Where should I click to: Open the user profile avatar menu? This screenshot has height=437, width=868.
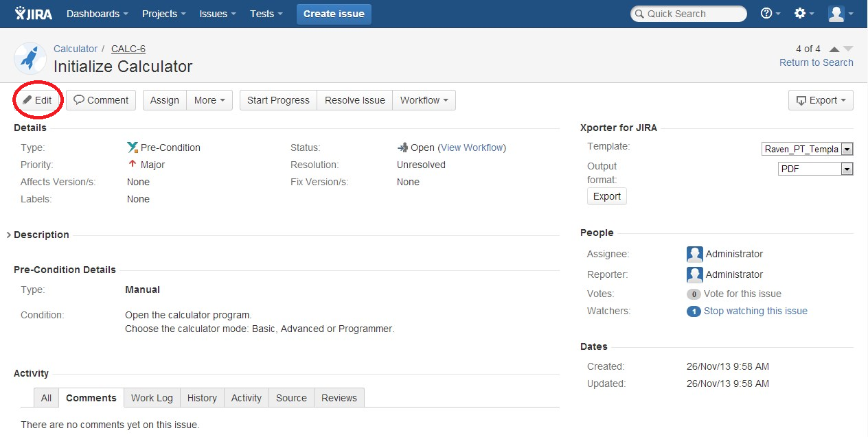coord(841,14)
